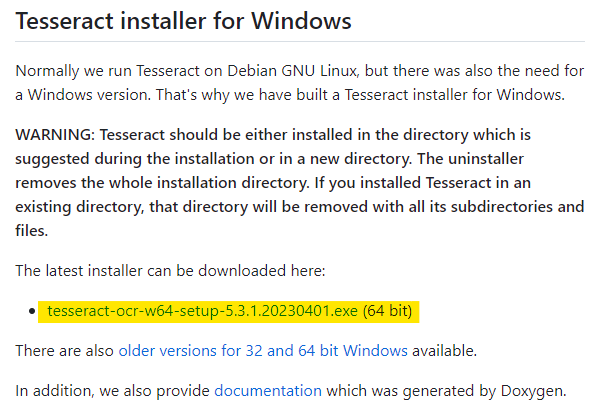Click the word 'uninstaller' in the warning
This screenshot has height=418, width=598.
[x=486, y=159]
